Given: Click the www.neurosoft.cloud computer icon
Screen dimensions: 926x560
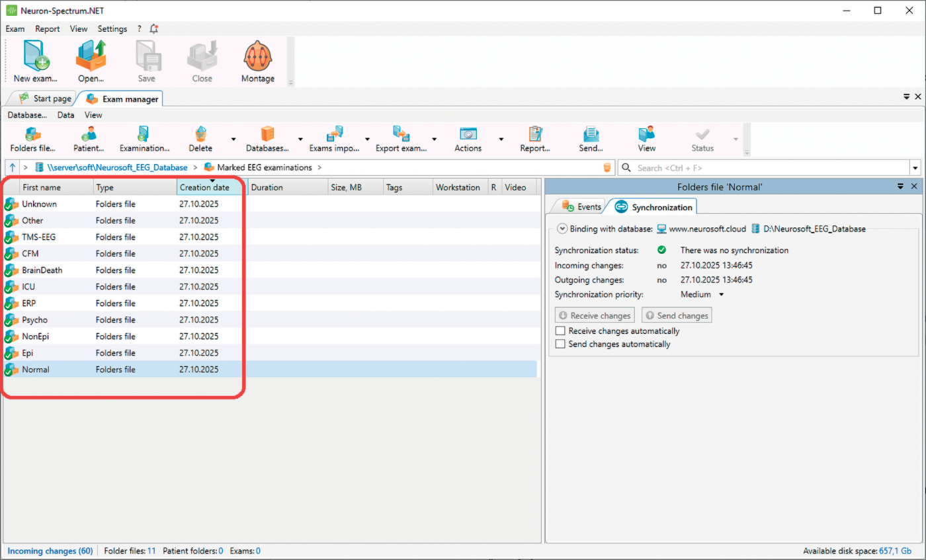Looking at the screenshot, I should point(661,229).
